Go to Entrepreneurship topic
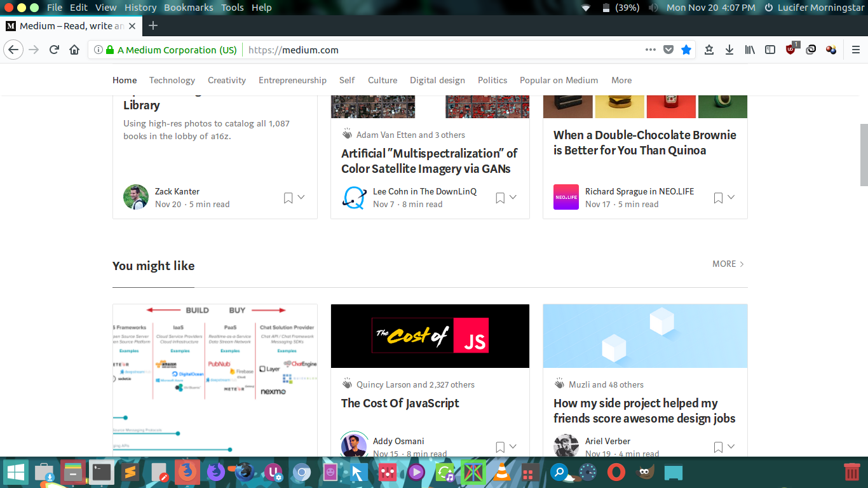 pyautogui.click(x=292, y=80)
